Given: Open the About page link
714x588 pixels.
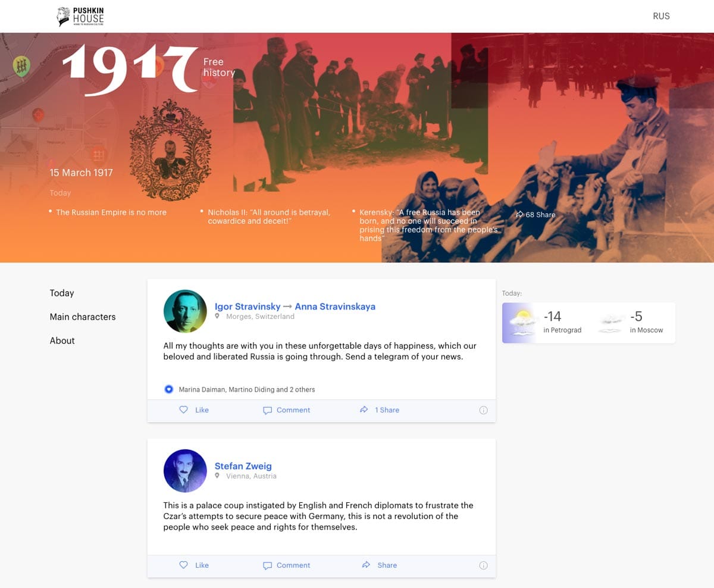Looking at the screenshot, I should click(x=62, y=340).
